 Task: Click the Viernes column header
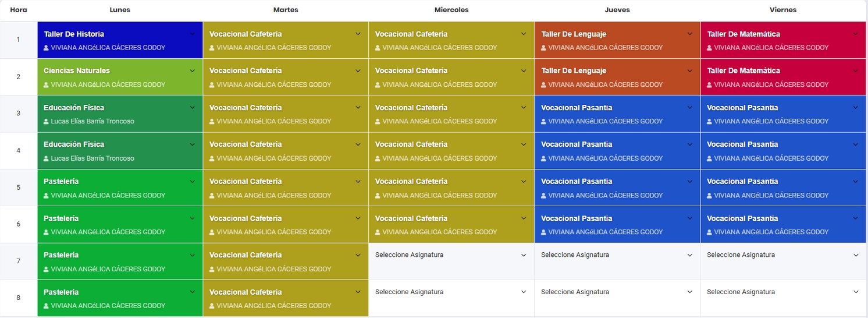783,10
